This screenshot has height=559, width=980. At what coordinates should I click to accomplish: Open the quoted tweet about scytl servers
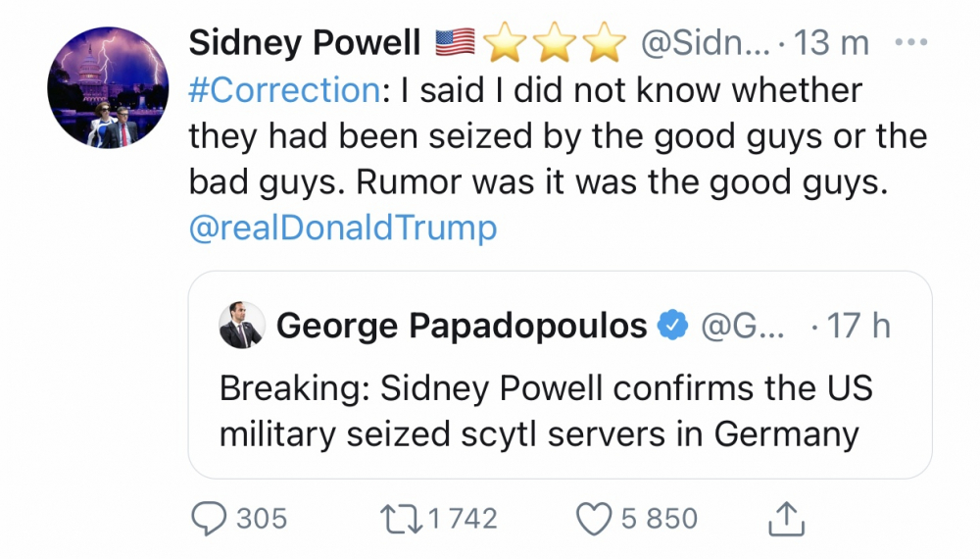(545, 410)
